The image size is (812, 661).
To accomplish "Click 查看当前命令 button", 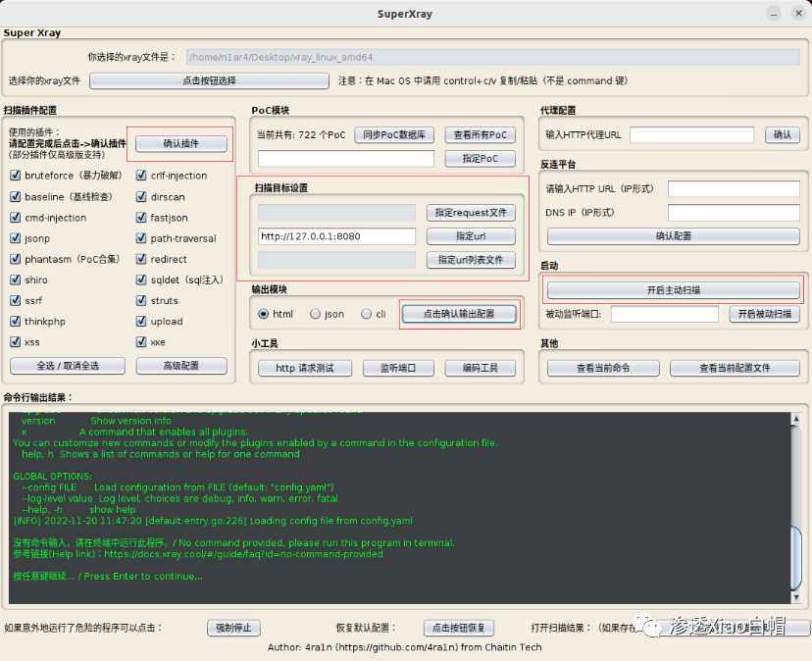I will pyautogui.click(x=603, y=369).
